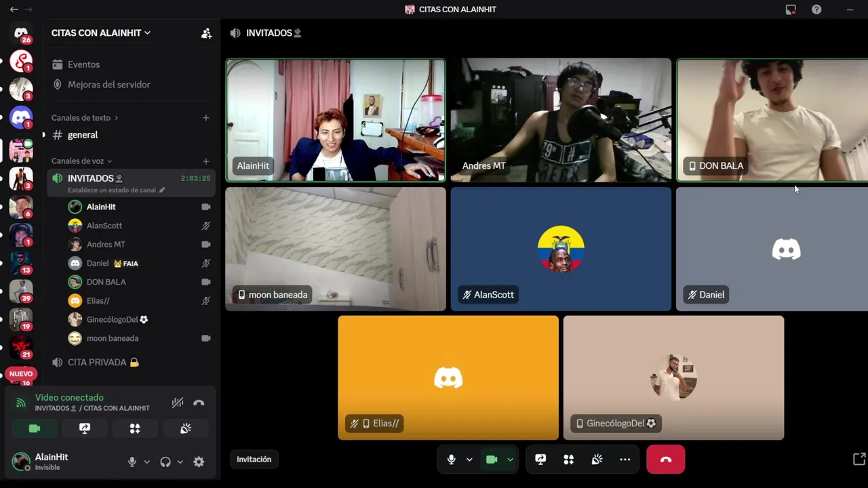Collapse the Canales de voz category

(81, 161)
